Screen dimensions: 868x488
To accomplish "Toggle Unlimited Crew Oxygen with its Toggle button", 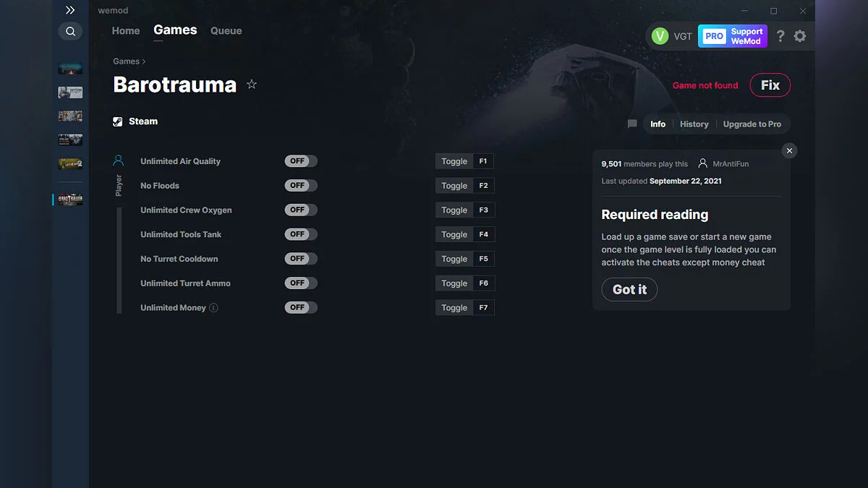I will tap(454, 210).
